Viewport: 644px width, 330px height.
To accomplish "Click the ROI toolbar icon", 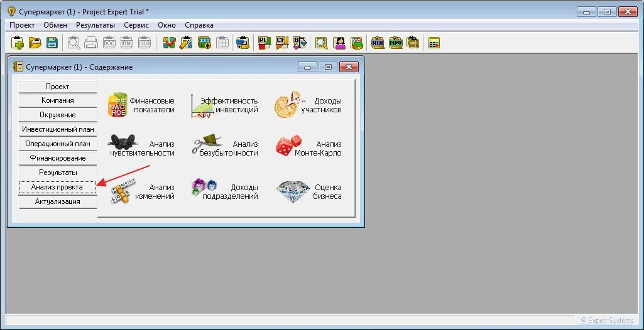I will pos(378,43).
